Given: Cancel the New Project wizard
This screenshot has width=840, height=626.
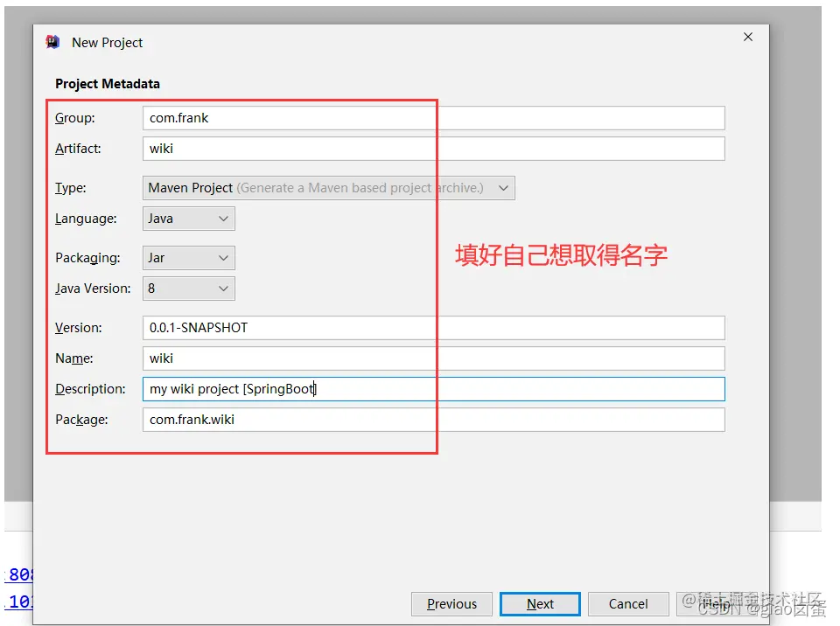Looking at the screenshot, I should pos(628,604).
